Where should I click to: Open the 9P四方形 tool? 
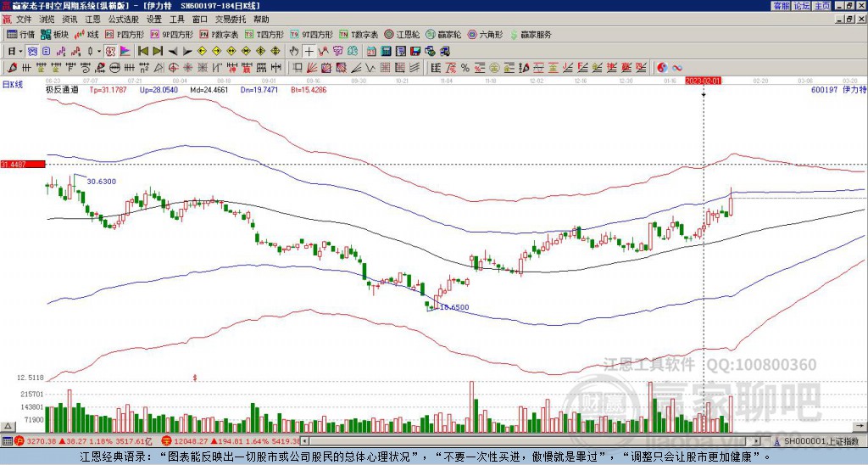[171, 34]
